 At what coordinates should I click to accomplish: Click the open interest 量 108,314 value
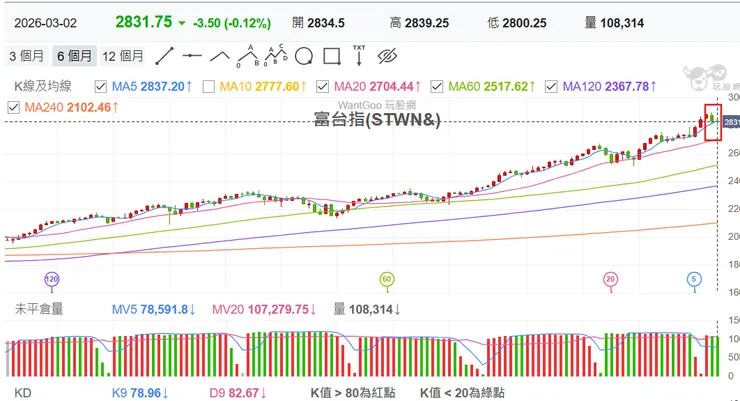[x=367, y=309]
